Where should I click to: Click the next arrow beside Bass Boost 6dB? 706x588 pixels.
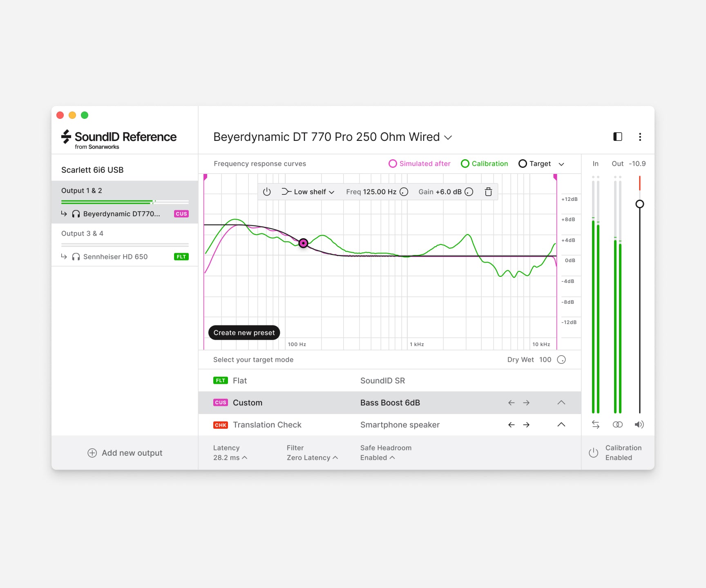click(x=526, y=403)
